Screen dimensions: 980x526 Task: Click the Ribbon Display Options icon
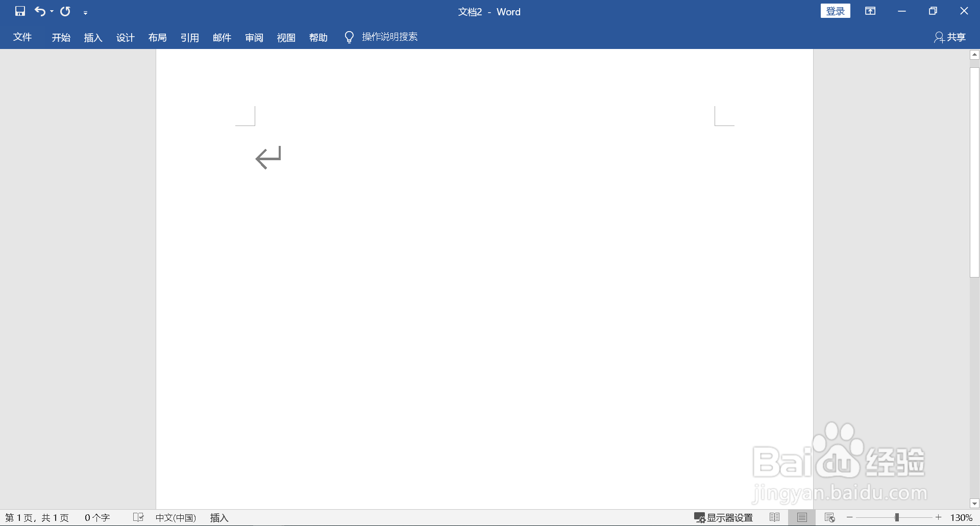870,11
